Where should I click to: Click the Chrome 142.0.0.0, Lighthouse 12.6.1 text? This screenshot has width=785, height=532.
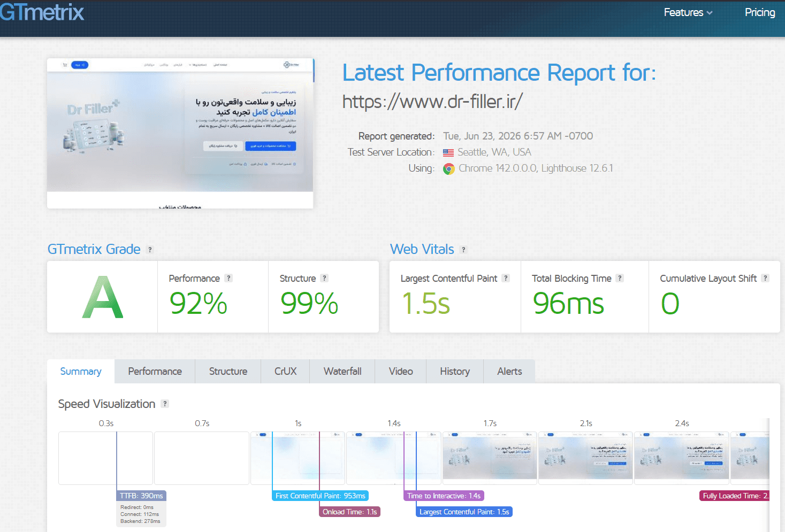[536, 168]
